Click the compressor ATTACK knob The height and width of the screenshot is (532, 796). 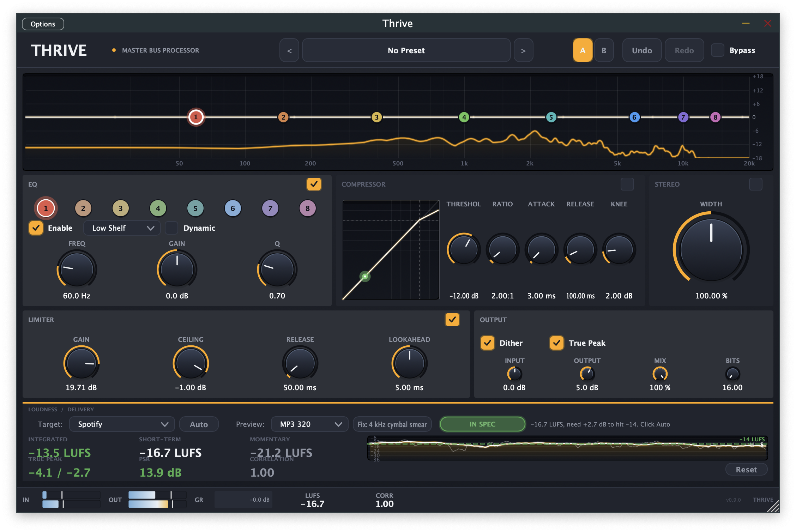(542, 250)
